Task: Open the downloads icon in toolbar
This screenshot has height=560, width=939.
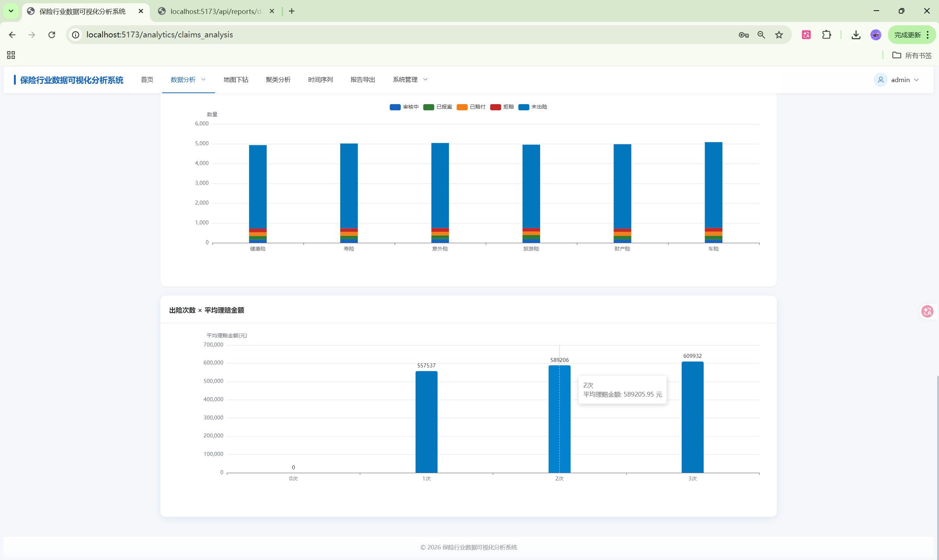Action: [856, 35]
